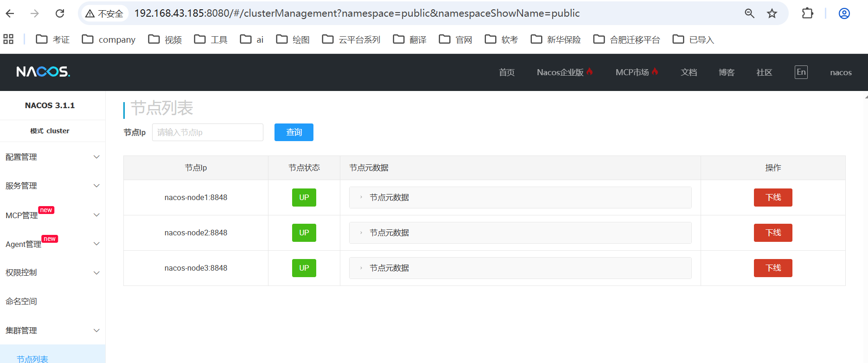Open the 软考 bookmark folder
Image resolution: width=868 pixels, height=363 pixels.
502,39
